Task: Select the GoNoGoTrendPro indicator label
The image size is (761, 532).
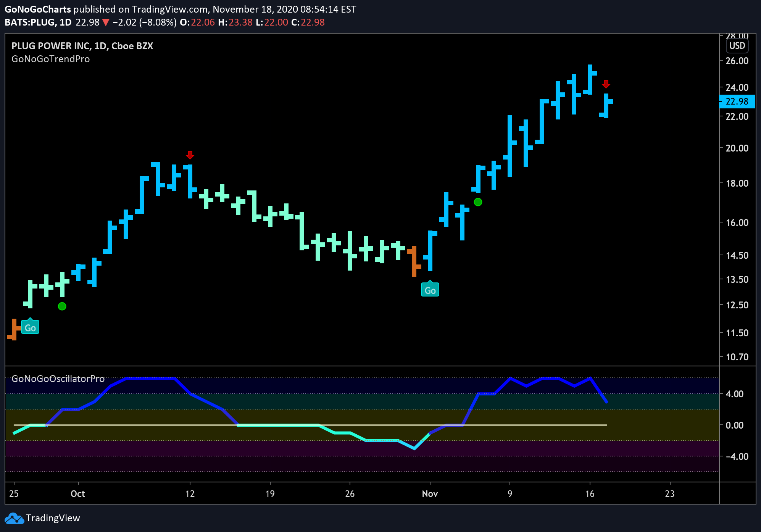Action: click(x=51, y=59)
